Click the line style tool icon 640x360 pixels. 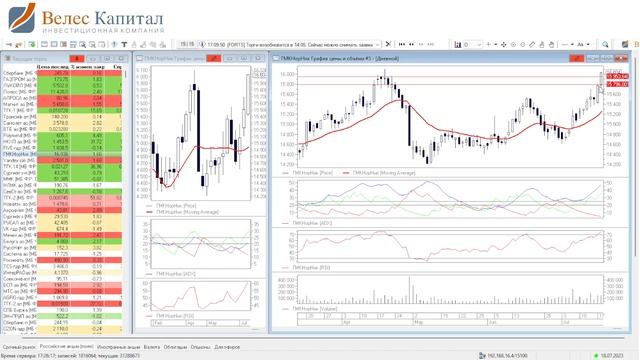pos(565,44)
